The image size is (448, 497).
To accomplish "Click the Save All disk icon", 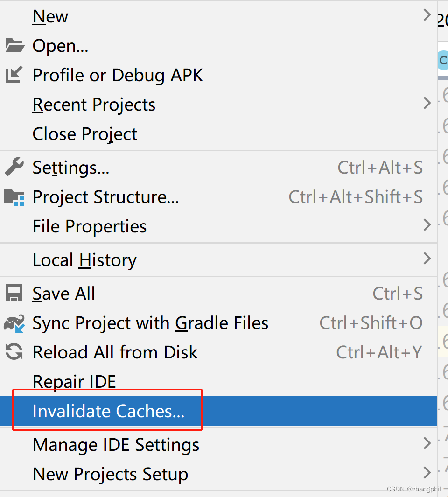I will [14, 293].
